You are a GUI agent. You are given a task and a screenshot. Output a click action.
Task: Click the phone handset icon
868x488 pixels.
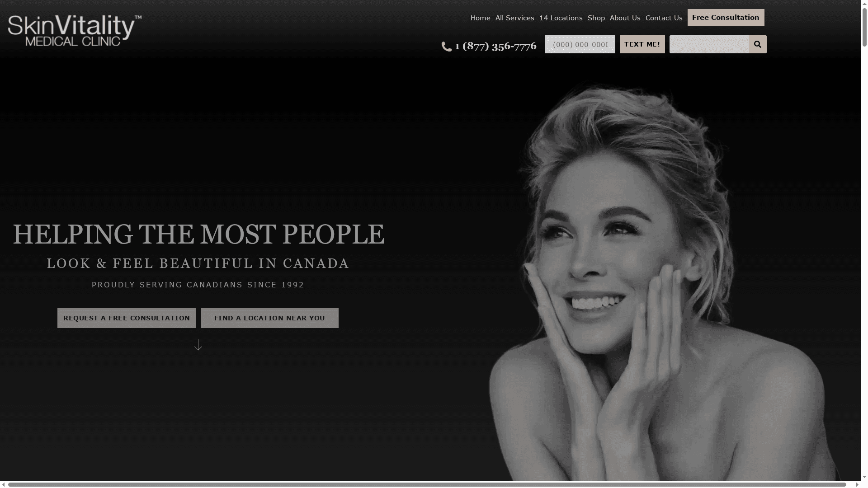point(446,47)
